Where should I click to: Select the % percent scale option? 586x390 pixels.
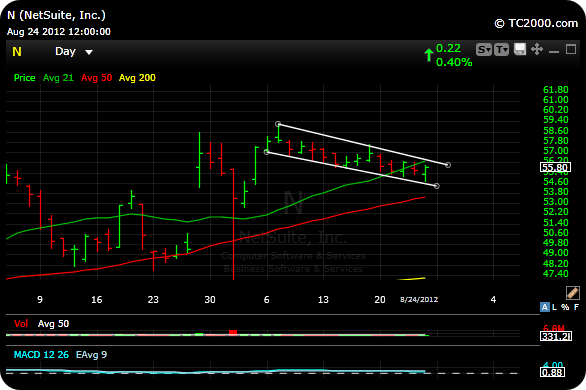click(565, 307)
